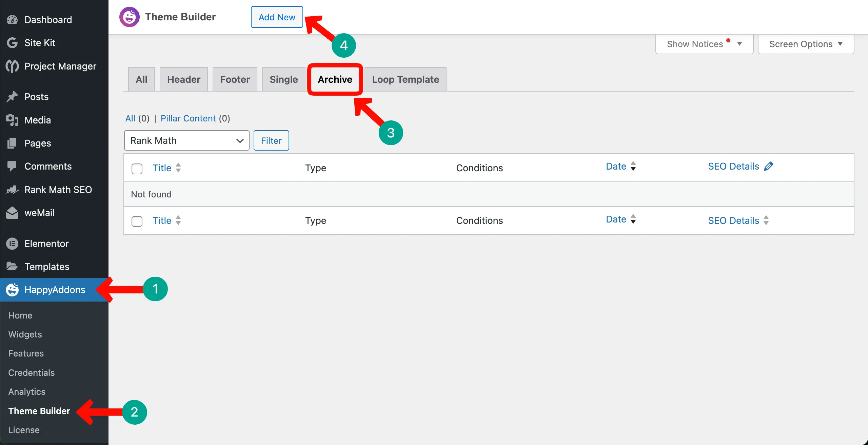
Task: Click the Pages icon in sidebar
Action: [12, 143]
